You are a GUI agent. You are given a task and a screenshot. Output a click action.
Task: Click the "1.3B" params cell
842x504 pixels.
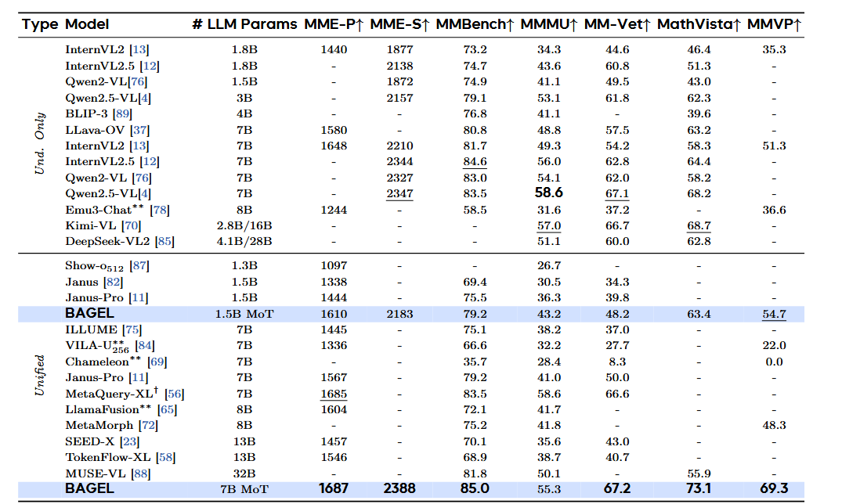(x=244, y=265)
